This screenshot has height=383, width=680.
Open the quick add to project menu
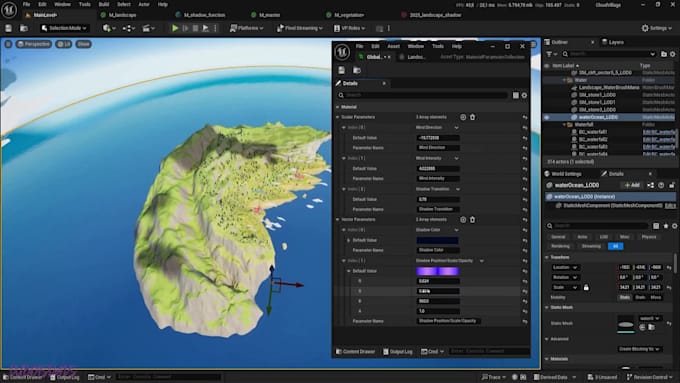click(109, 28)
